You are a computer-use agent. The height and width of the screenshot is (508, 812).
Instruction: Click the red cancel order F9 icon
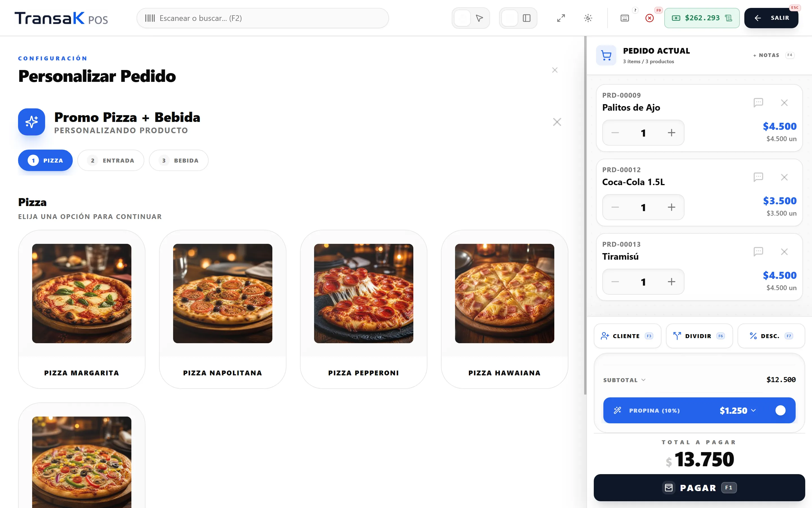(650, 18)
